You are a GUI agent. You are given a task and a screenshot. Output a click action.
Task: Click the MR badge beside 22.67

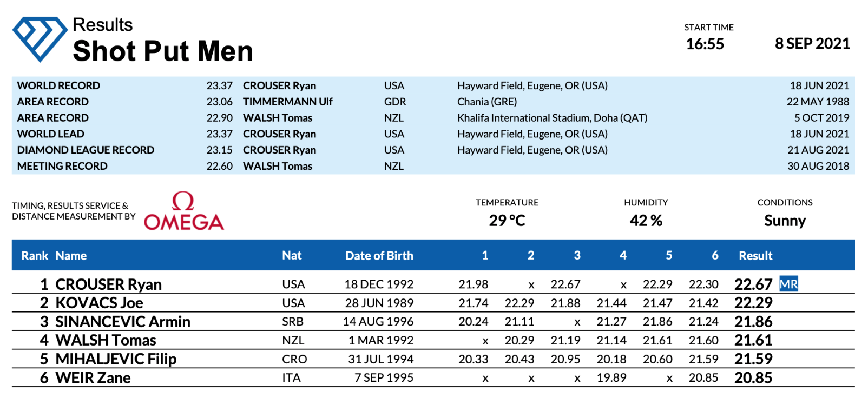click(x=788, y=284)
